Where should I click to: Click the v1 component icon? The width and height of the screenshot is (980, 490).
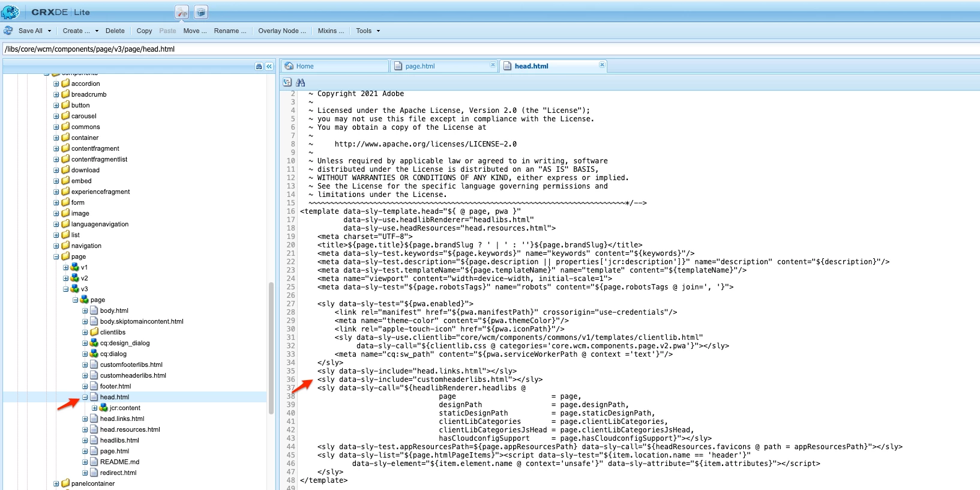(75, 267)
